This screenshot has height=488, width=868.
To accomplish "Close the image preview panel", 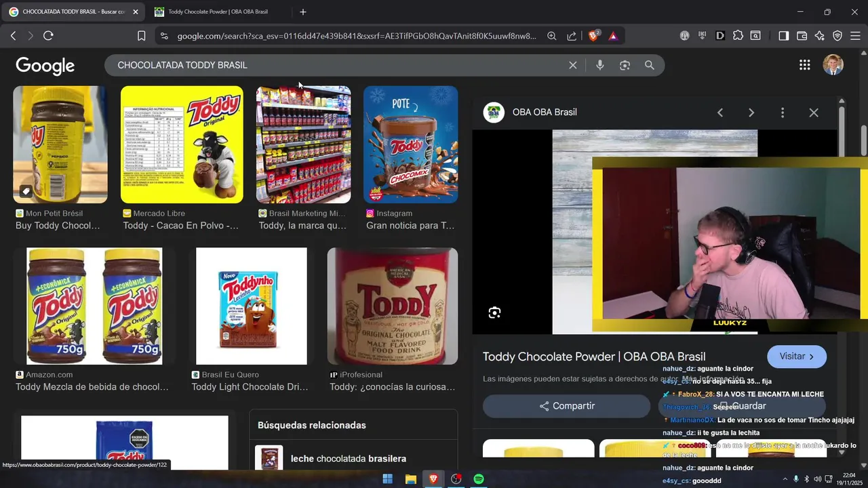I will [814, 113].
